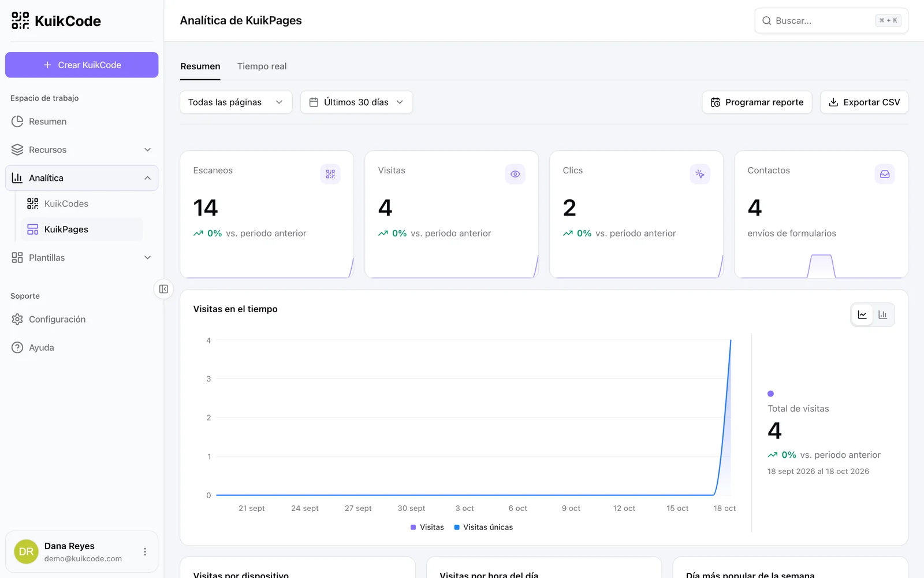
Task: Click Programar reporte button
Action: tap(757, 102)
